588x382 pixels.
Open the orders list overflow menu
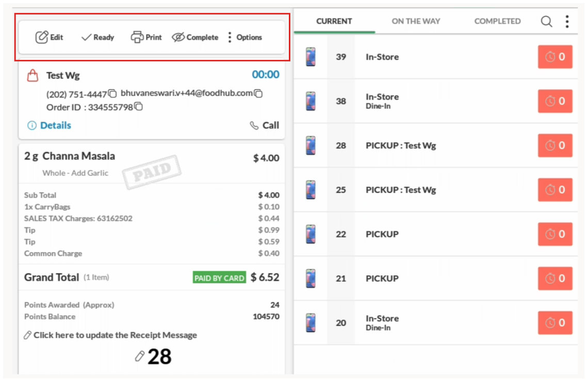pos(567,21)
